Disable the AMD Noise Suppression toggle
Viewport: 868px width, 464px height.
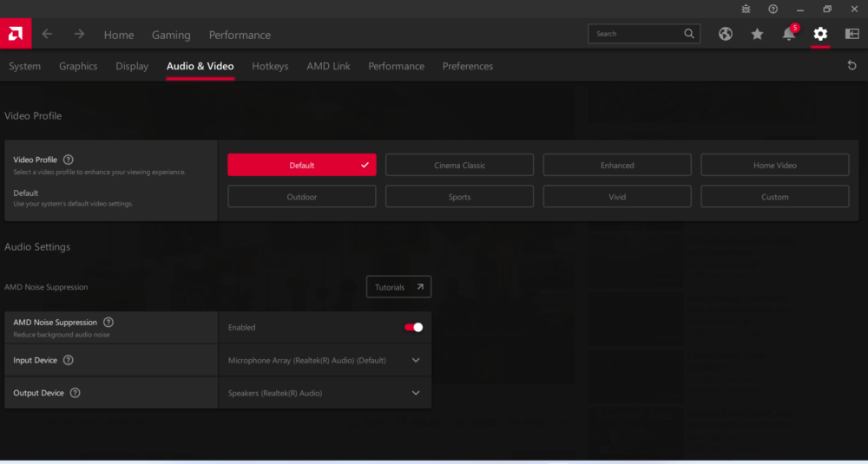coord(413,327)
